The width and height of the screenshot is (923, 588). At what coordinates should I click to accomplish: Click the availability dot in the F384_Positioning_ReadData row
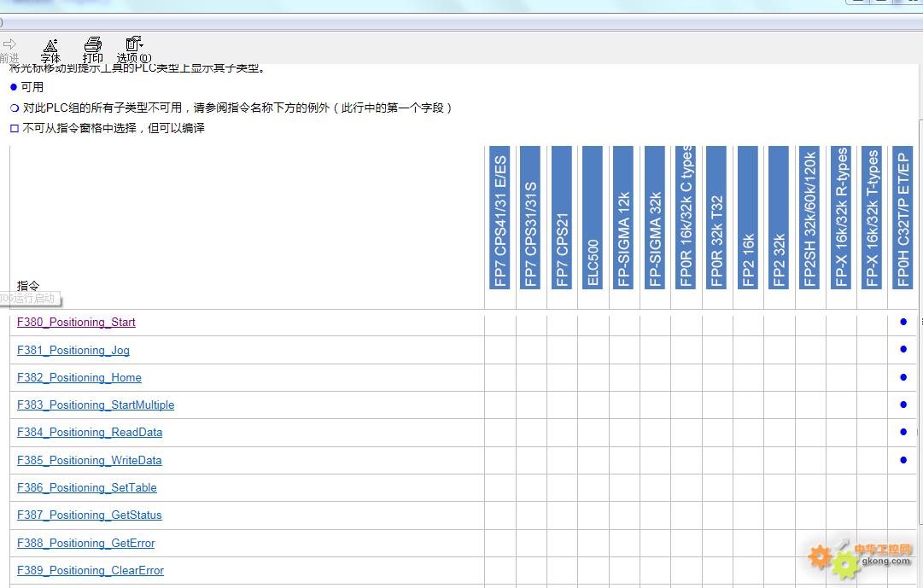(x=903, y=432)
